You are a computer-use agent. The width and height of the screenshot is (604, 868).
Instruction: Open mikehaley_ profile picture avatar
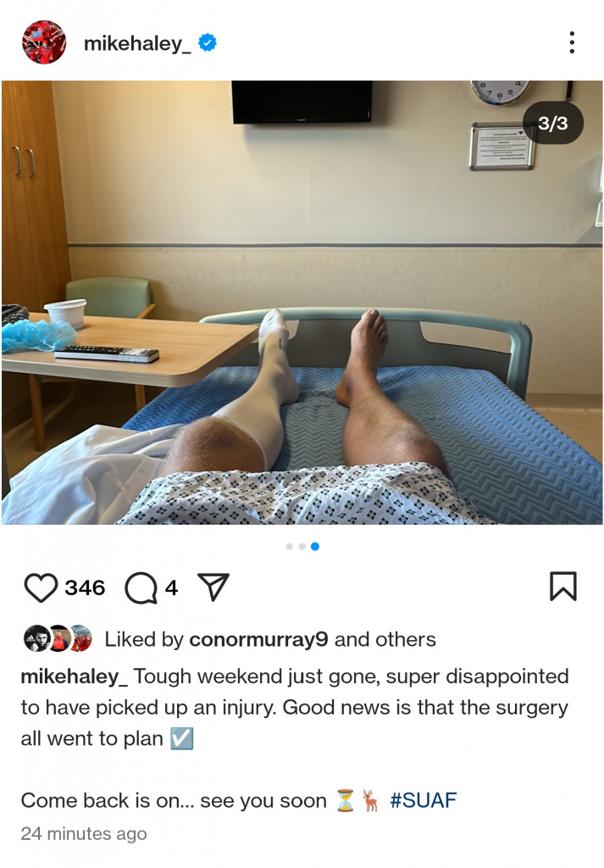point(44,42)
